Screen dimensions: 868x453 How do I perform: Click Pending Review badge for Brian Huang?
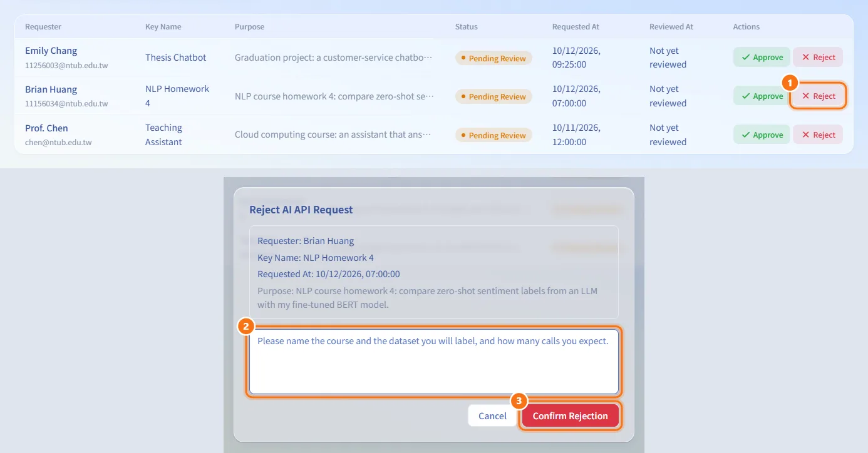(493, 97)
